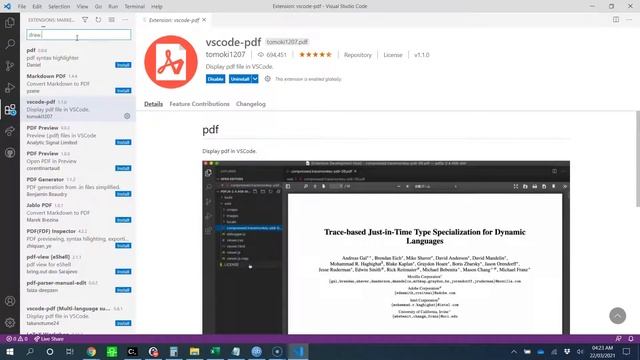Clear extensions search results icon

click(111, 20)
